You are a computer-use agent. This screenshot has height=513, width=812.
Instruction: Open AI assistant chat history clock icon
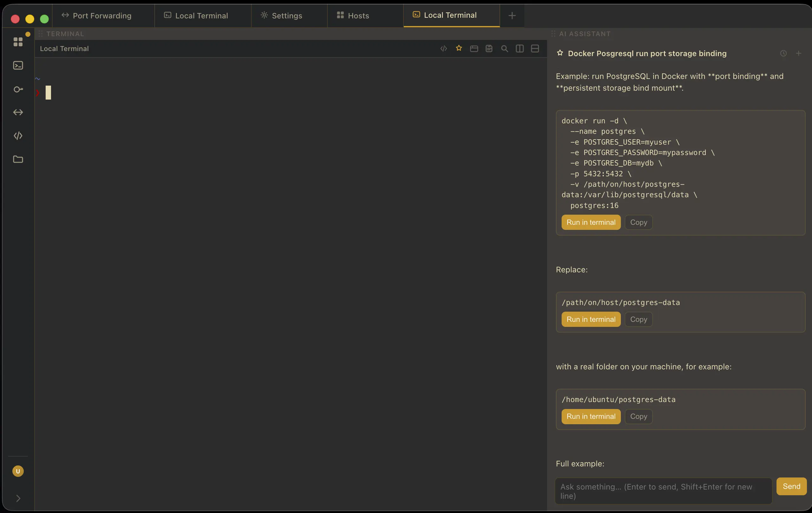(x=783, y=53)
